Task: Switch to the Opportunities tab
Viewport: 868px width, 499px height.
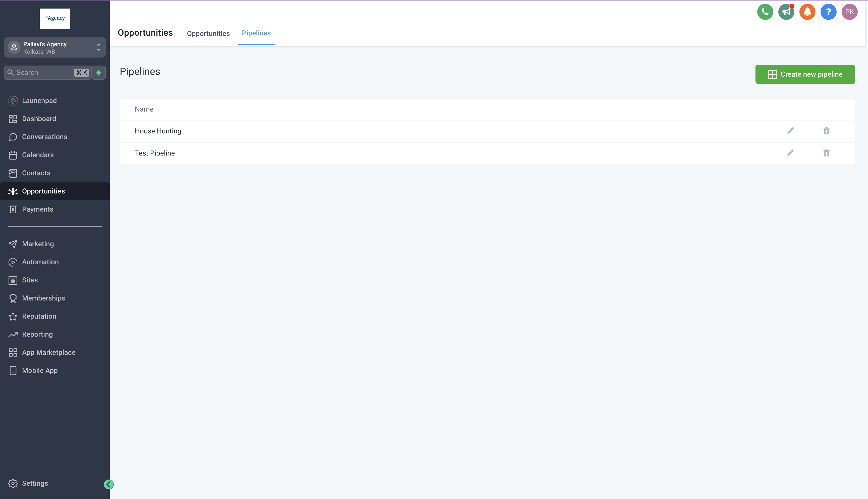Action: [208, 34]
